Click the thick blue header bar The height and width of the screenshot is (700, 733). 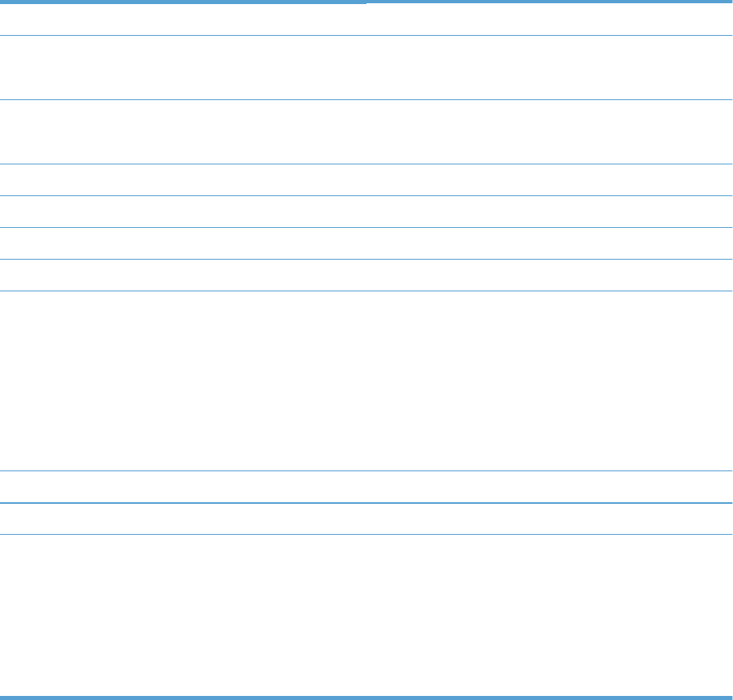(x=366, y=2)
